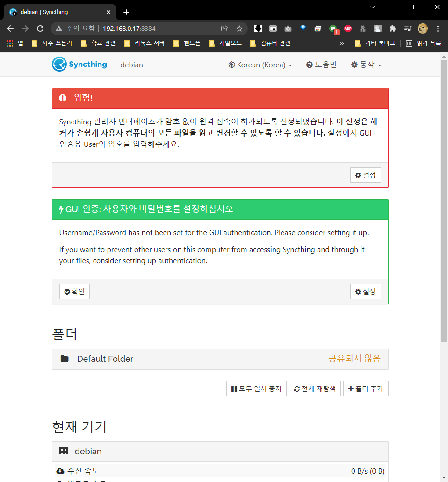
Task: Click the GUI 인증 green panel heading
Action: point(220,209)
